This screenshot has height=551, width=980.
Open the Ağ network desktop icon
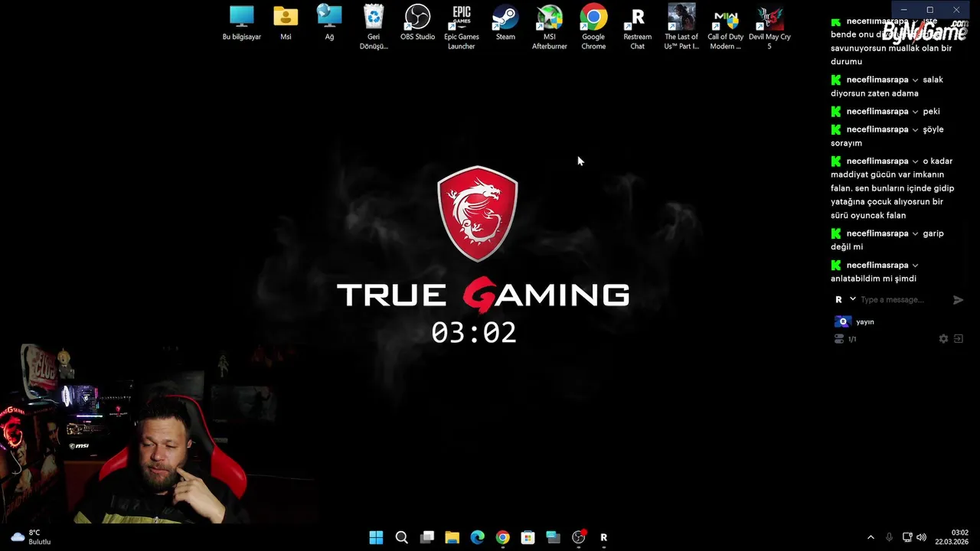point(329,23)
